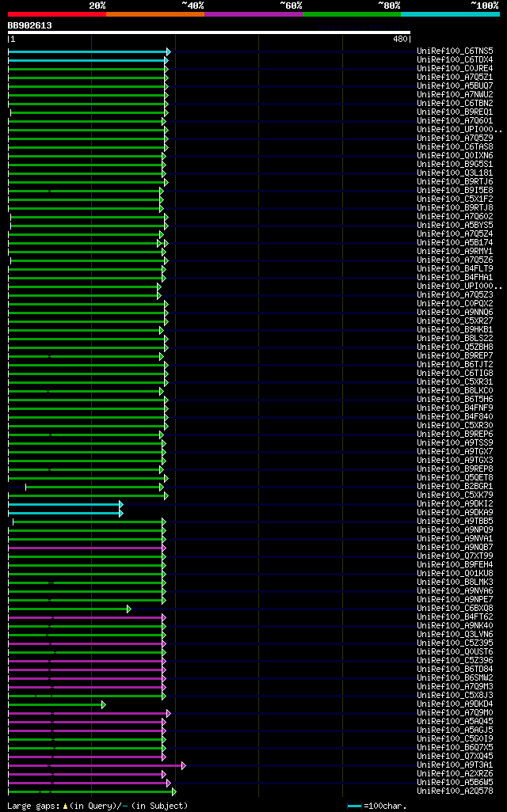Open hit UniRef100_C0JRE4
Screen dimensions: 507x812
[x=456, y=68]
